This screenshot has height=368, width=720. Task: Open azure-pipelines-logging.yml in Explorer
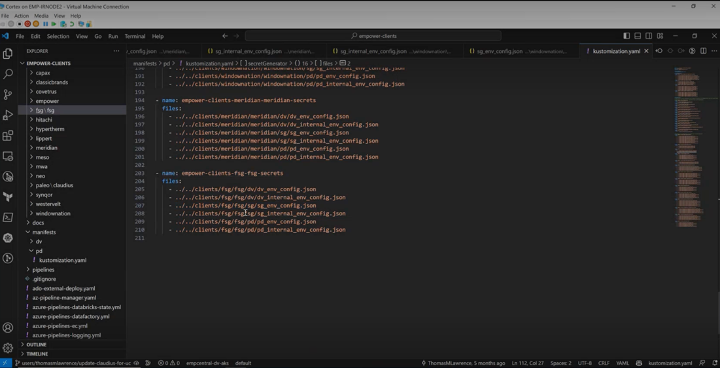67,335
